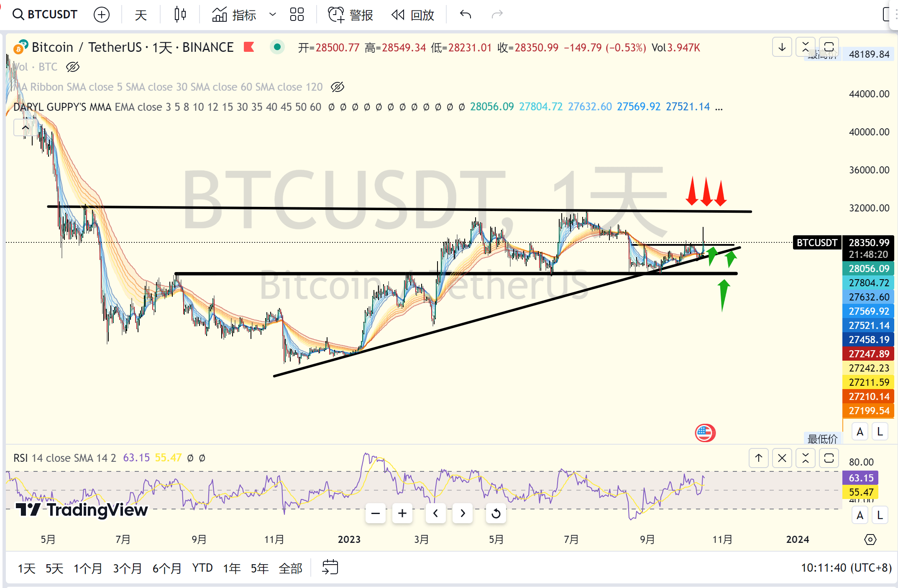Click the 28056.09 EMA price label
898x588 pixels.
tap(868, 269)
